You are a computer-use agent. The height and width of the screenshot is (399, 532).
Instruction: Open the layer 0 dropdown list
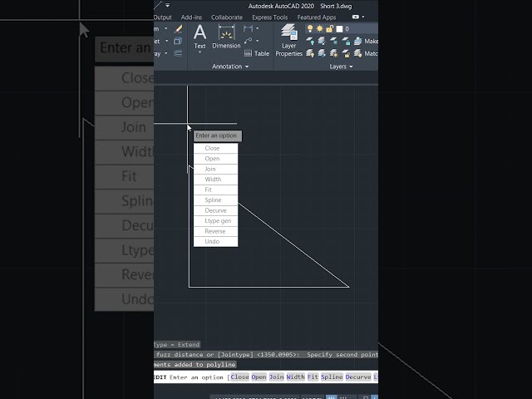coord(342,29)
